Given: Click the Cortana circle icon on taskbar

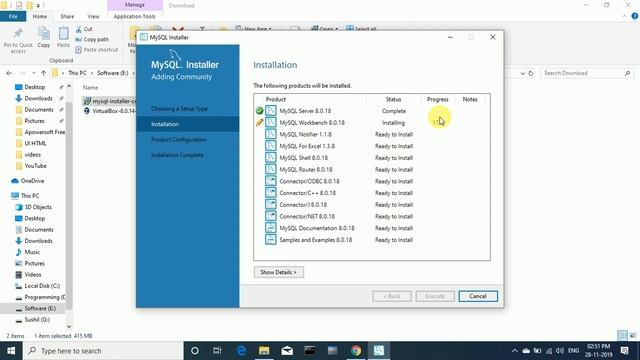Looking at the screenshot, I should [x=195, y=351].
